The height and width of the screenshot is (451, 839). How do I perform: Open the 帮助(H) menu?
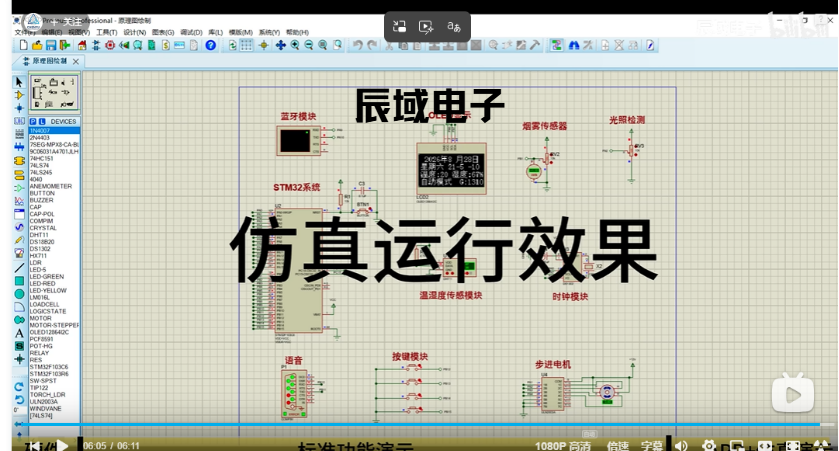pyautogui.click(x=298, y=32)
